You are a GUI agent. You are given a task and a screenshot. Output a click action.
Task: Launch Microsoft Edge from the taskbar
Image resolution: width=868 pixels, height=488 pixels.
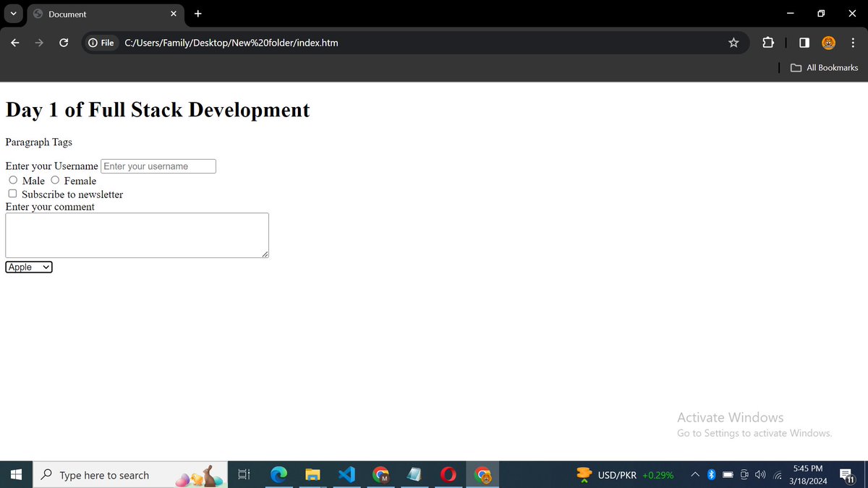tap(278, 475)
